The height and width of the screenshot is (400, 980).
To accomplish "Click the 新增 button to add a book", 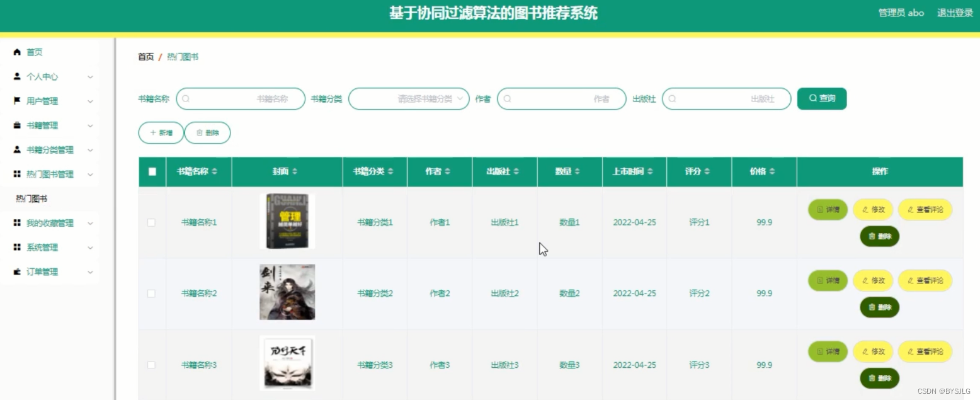I will tap(161, 133).
